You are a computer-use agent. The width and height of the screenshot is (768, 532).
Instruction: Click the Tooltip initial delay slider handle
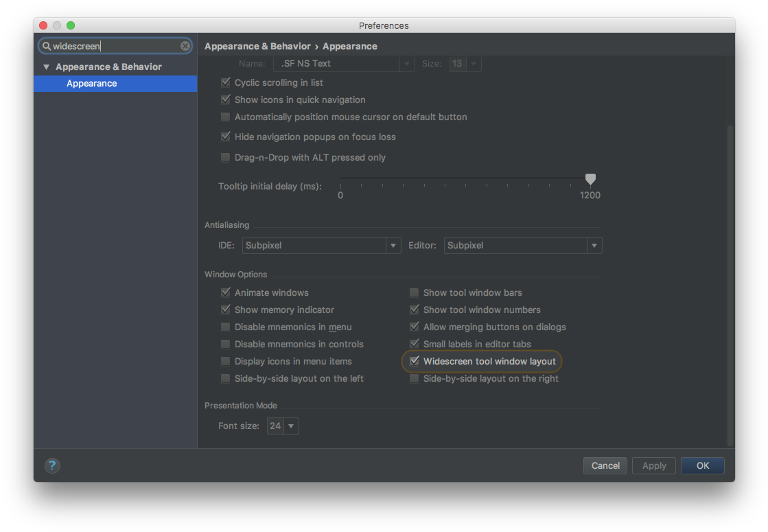(590, 179)
